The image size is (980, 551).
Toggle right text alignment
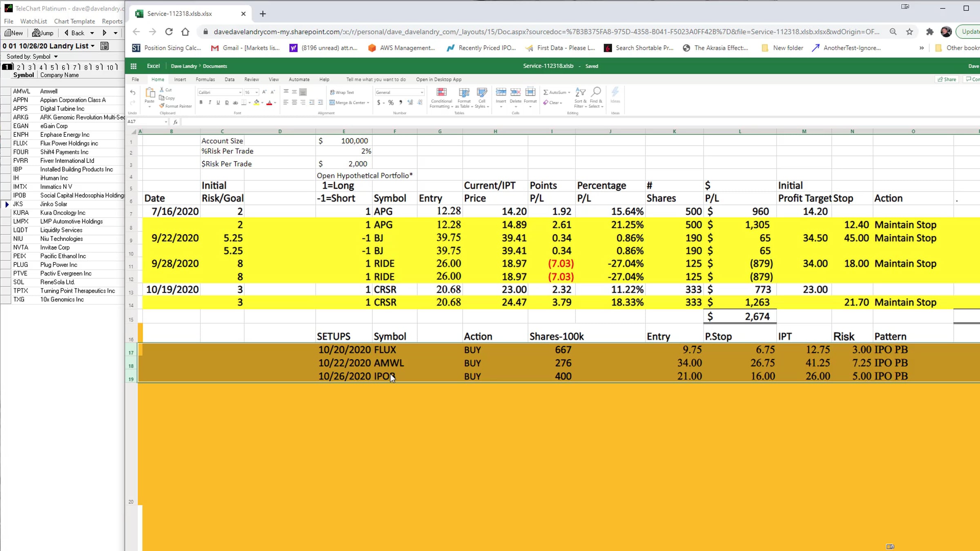(x=303, y=102)
